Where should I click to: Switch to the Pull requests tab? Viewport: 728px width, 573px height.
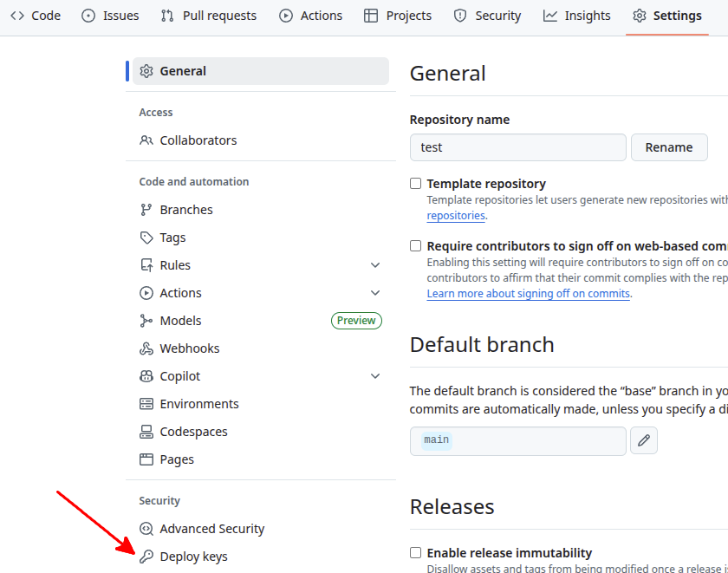coord(209,16)
